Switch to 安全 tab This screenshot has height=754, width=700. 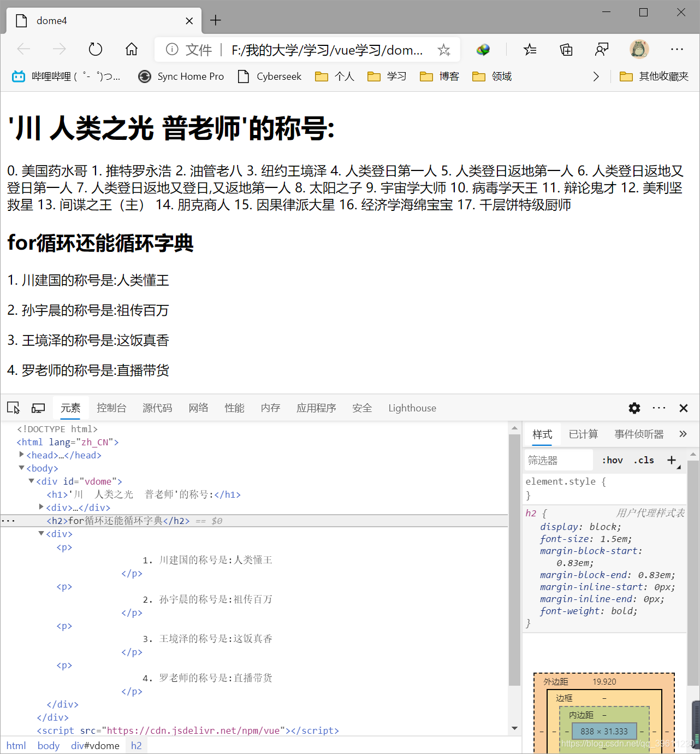click(362, 408)
